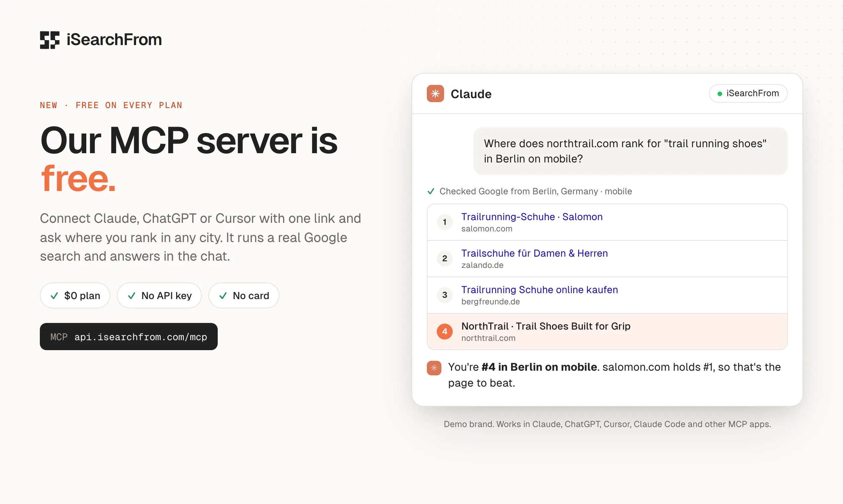Screen dimensions: 843x504
Task: Click the green status dot in the iSearchFrom pill
Action: [720, 94]
